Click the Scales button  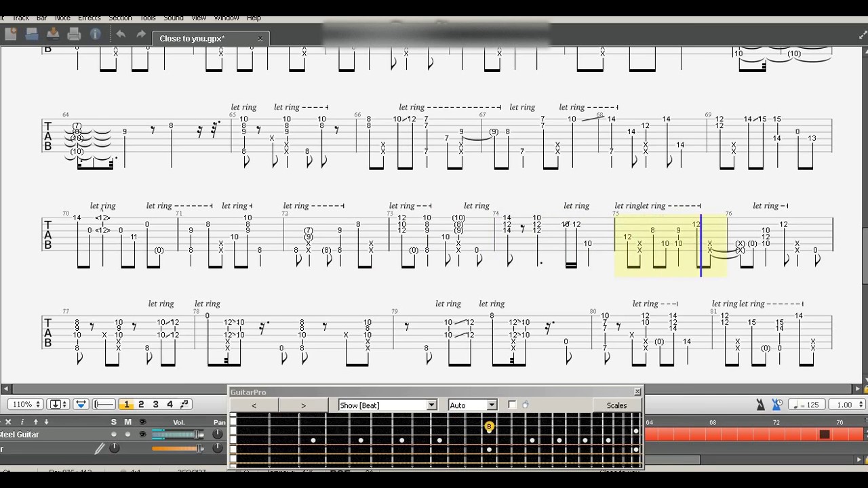616,405
